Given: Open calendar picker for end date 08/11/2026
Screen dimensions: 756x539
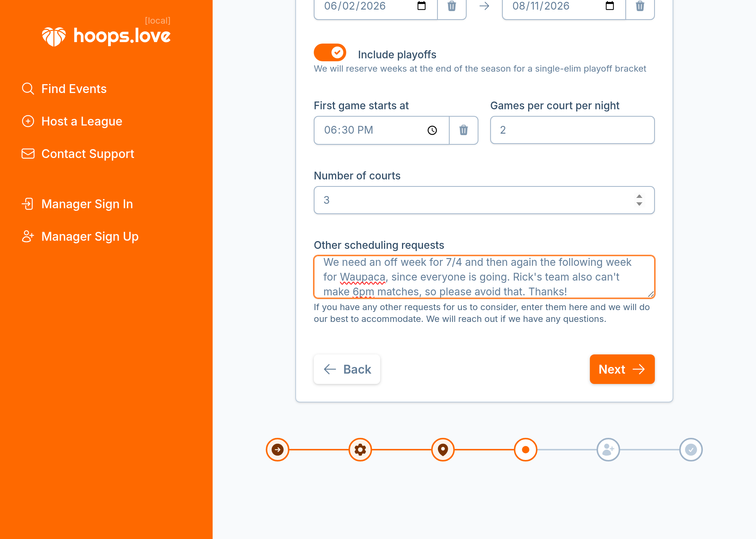Looking at the screenshot, I should pyautogui.click(x=610, y=6).
